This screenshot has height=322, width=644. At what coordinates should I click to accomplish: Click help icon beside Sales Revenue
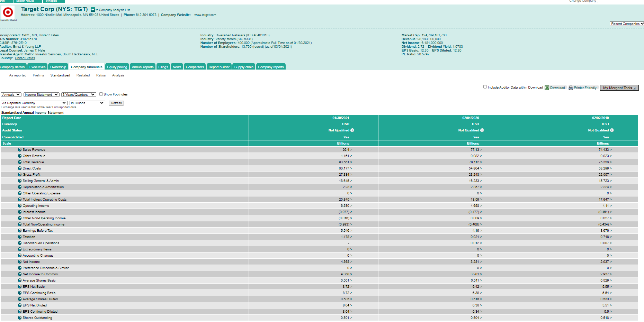pyautogui.click(x=20, y=150)
